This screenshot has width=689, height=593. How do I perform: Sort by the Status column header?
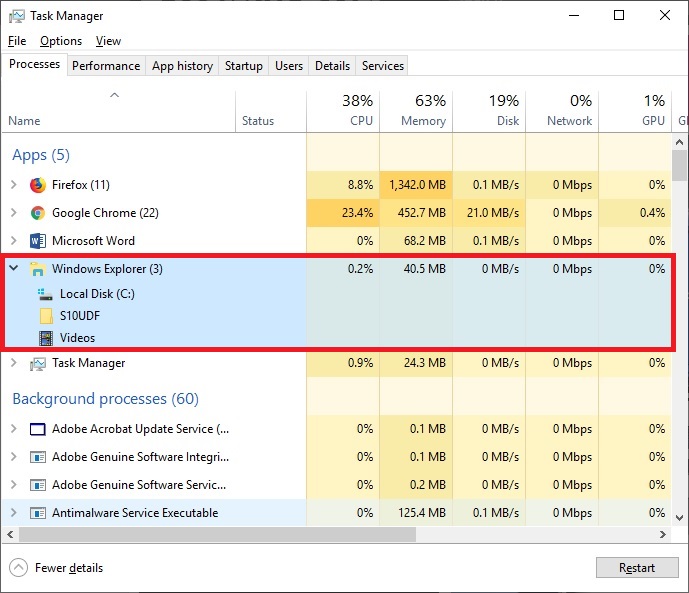271,112
